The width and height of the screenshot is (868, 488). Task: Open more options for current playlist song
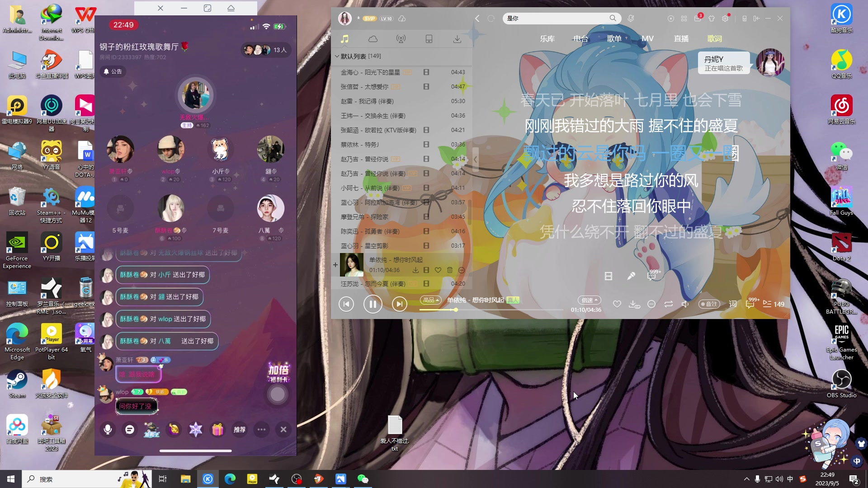462,270
